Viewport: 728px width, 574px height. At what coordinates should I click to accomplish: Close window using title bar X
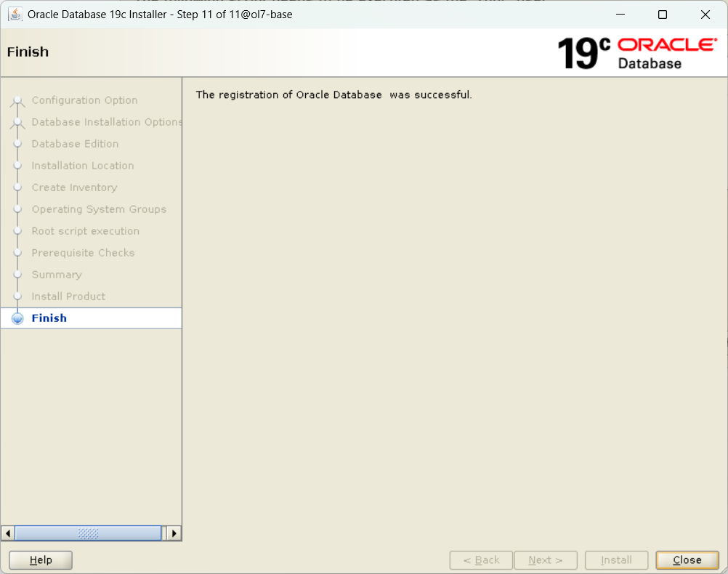[x=705, y=15]
